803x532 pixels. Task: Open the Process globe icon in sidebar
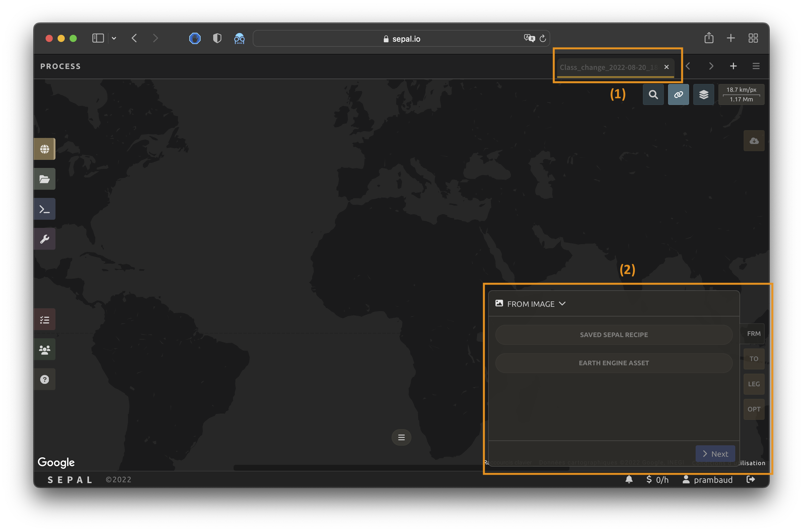point(44,149)
